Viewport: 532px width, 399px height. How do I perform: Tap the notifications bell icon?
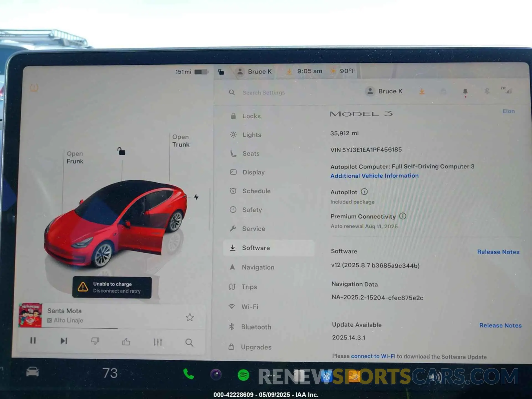(x=465, y=92)
